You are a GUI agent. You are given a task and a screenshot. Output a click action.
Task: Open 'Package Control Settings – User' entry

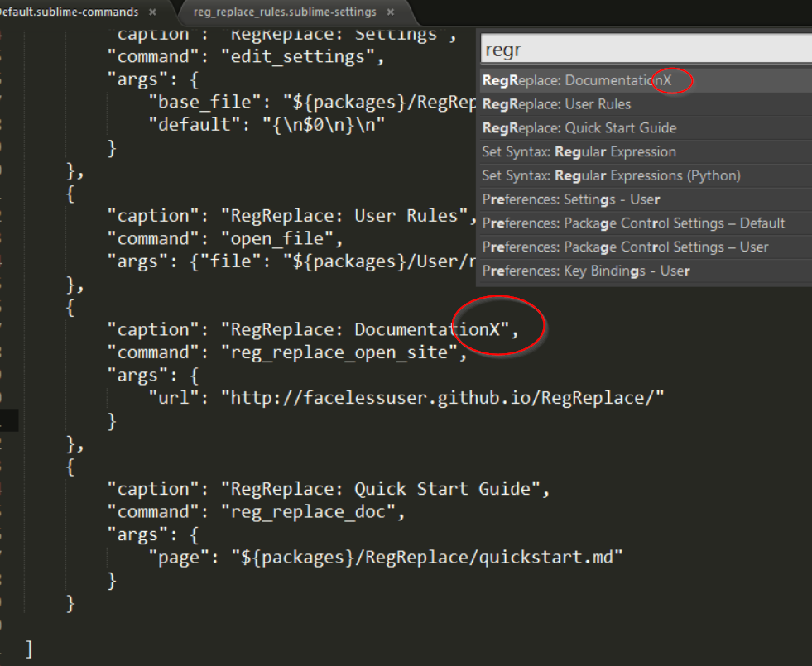tap(646, 247)
